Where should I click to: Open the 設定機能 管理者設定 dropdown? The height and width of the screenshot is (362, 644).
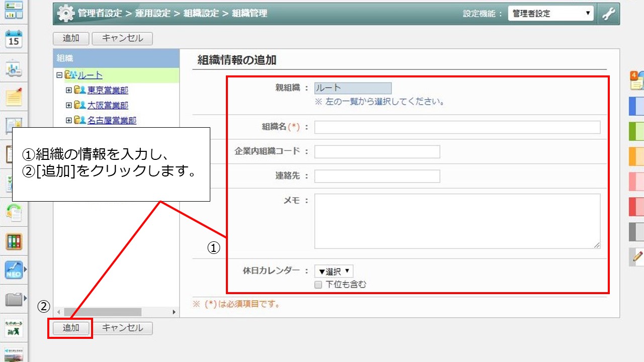pos(551,14)
